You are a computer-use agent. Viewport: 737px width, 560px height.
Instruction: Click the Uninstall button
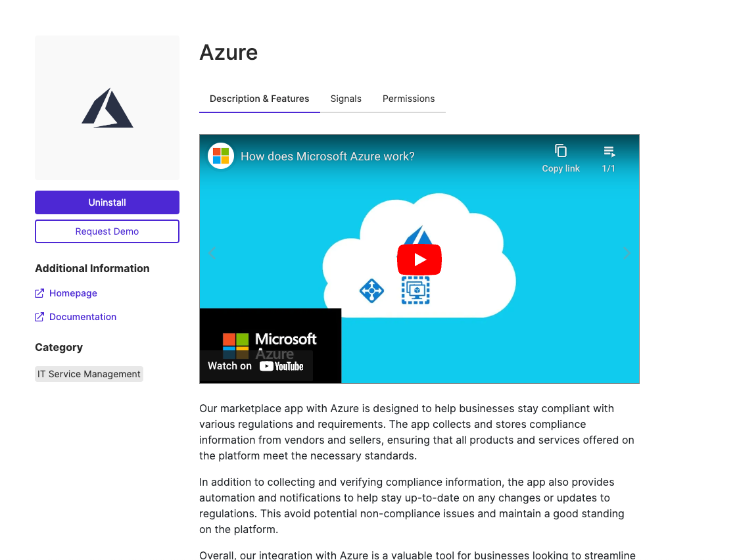pyautogui.click(x=107, y=202)
